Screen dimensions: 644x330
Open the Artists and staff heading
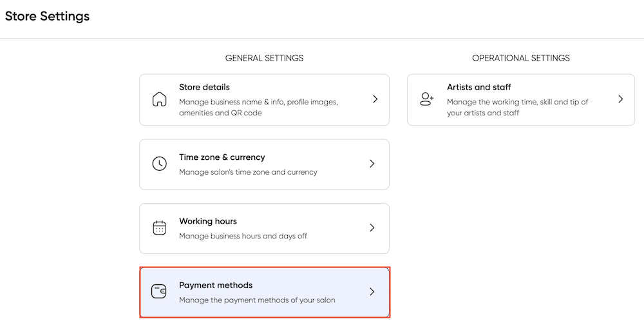(x=479, y=87)
